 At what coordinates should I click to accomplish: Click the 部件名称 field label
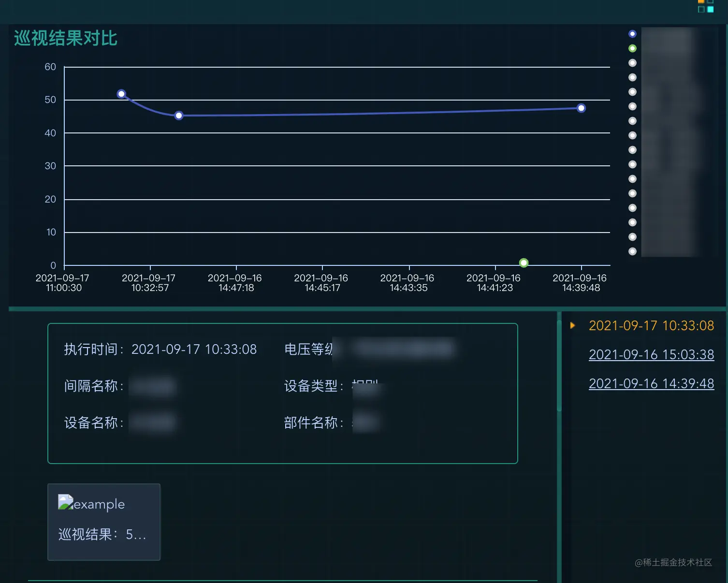314,423
